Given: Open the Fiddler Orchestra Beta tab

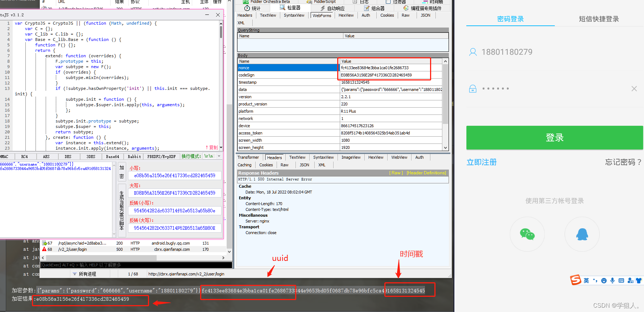Looking at the screenshot, I should pyautogui.click(x=267, y=2).
